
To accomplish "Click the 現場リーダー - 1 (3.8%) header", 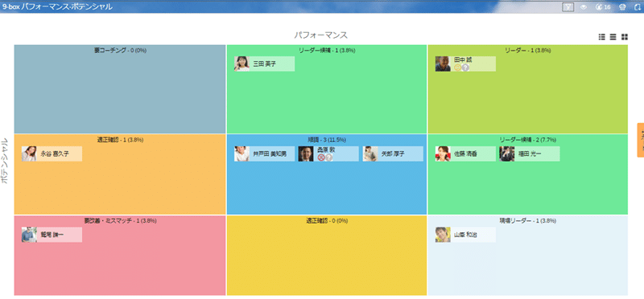I will [x=528, y=221].
